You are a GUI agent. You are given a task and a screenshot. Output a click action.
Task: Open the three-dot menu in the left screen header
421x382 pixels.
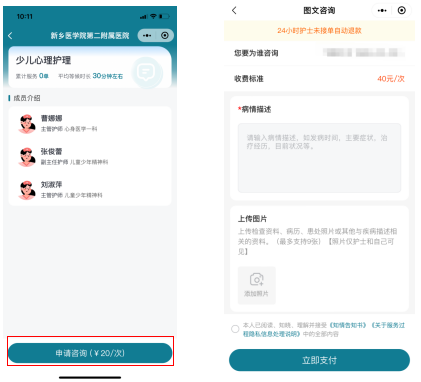pyautogui.click(x=147, y=36)
